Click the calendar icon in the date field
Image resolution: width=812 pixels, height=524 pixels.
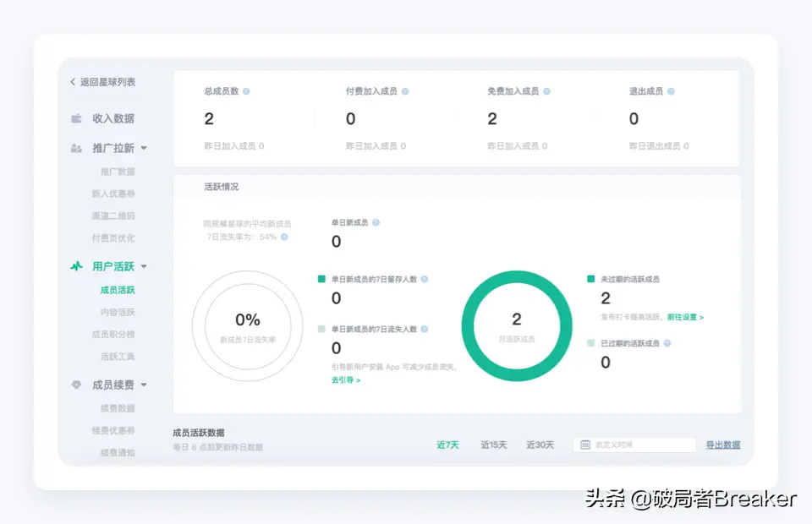click(585, 443)
